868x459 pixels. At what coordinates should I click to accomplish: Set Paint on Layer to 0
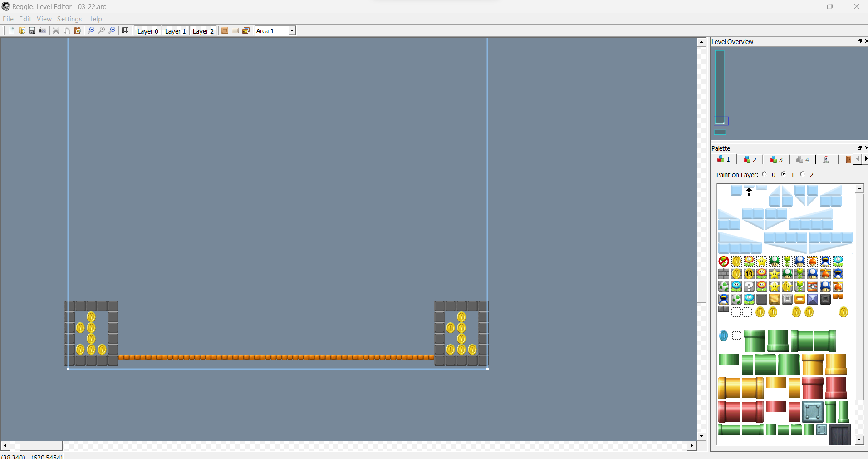(765, 174)
